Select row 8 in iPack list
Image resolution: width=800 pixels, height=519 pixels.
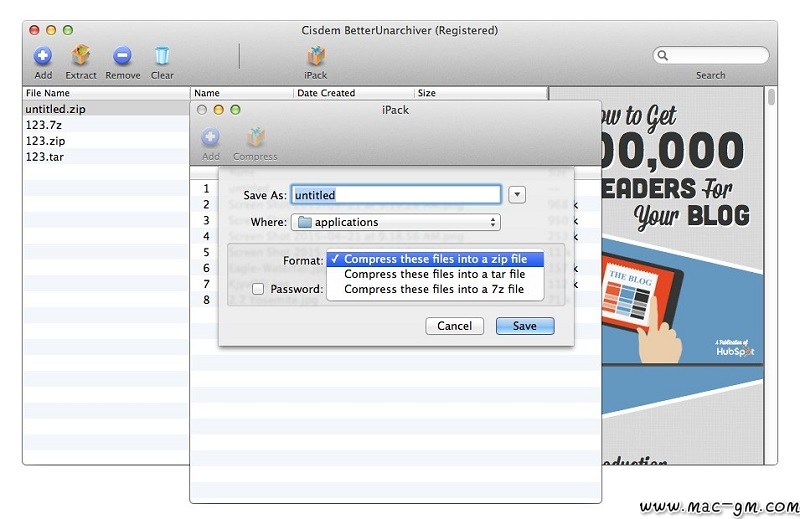click(x=206, y=300)
